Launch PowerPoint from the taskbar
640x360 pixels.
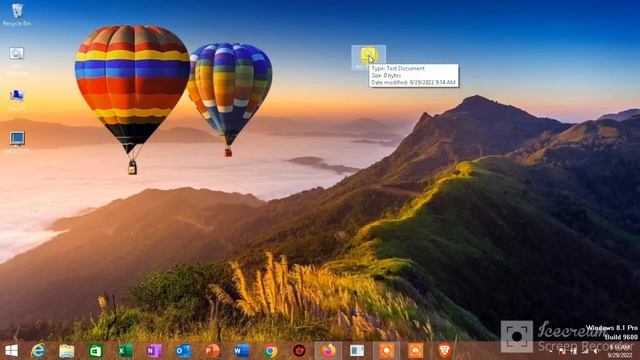(x=212, y=351)
